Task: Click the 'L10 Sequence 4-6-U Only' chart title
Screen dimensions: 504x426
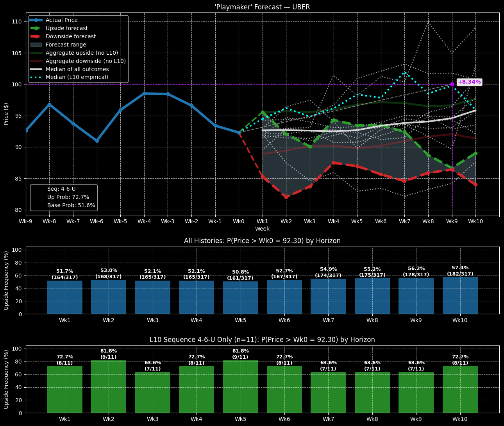Action: [x=262, y=340]
